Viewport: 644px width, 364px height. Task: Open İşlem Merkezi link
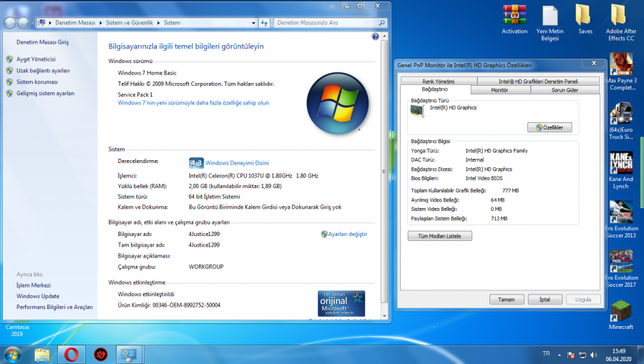[33, 285]
